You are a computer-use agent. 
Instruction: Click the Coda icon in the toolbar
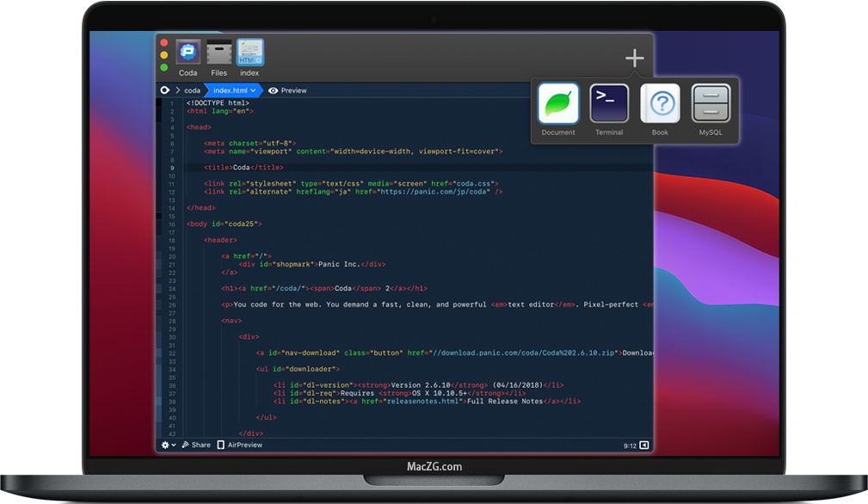188,52
